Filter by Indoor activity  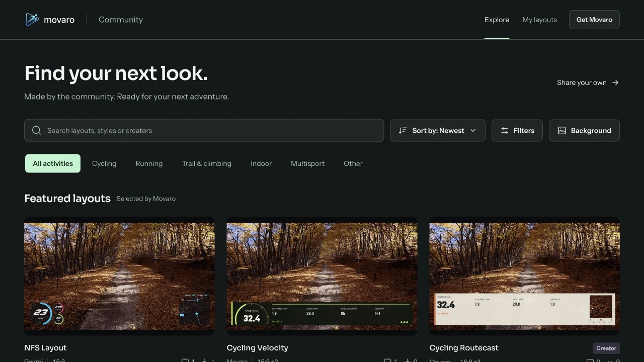click(x=261, y=163)
